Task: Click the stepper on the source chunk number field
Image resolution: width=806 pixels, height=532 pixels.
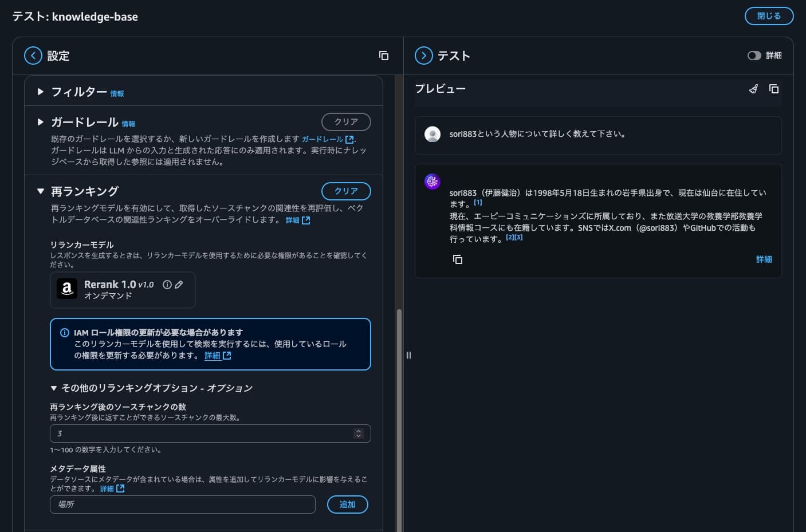Action: 359,434
